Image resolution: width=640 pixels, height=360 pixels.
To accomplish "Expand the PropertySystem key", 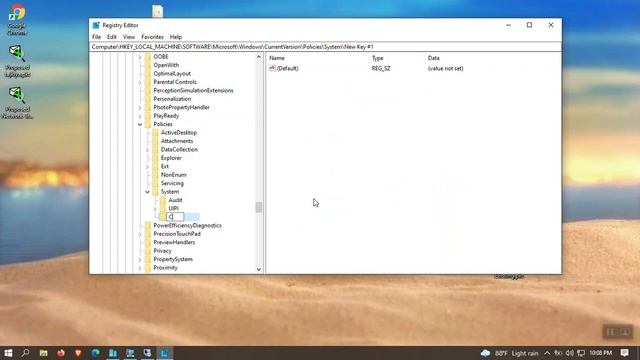I will click(x=140, y=259).
